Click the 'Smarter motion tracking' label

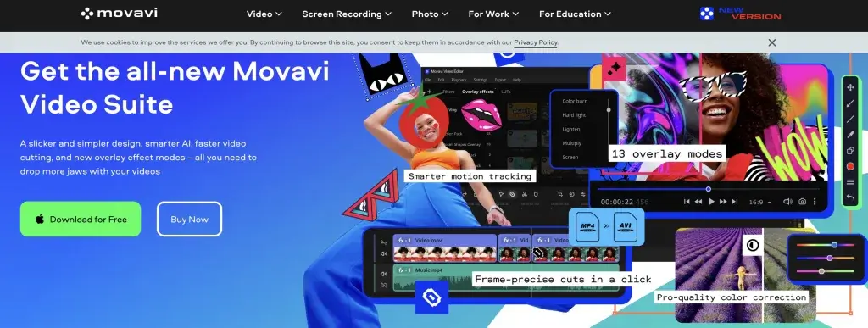click(470, 176)
